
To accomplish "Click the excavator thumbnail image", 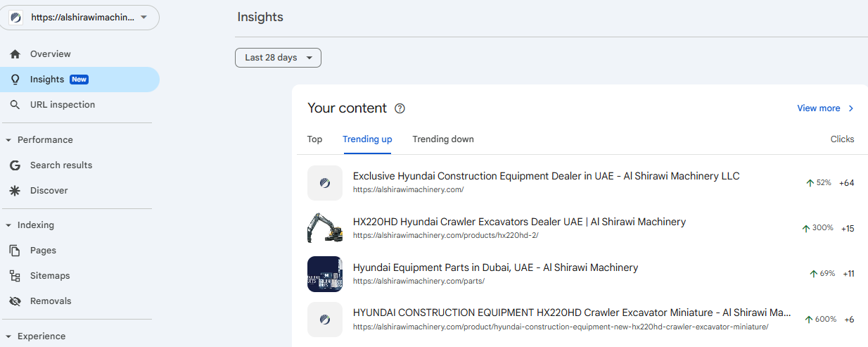I will tap(325, 228).
